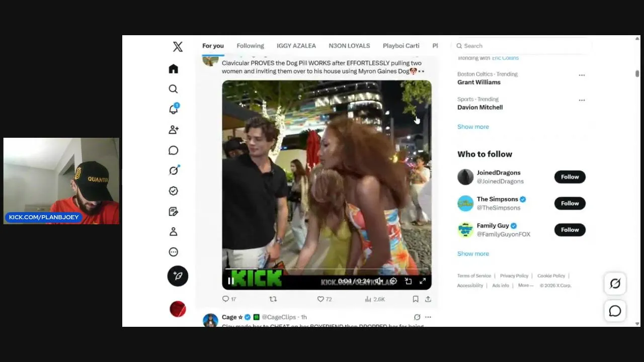This screenshot has height=362, width=644.
Task: Open the IGGY AZALEA tab
Action: 296,46
